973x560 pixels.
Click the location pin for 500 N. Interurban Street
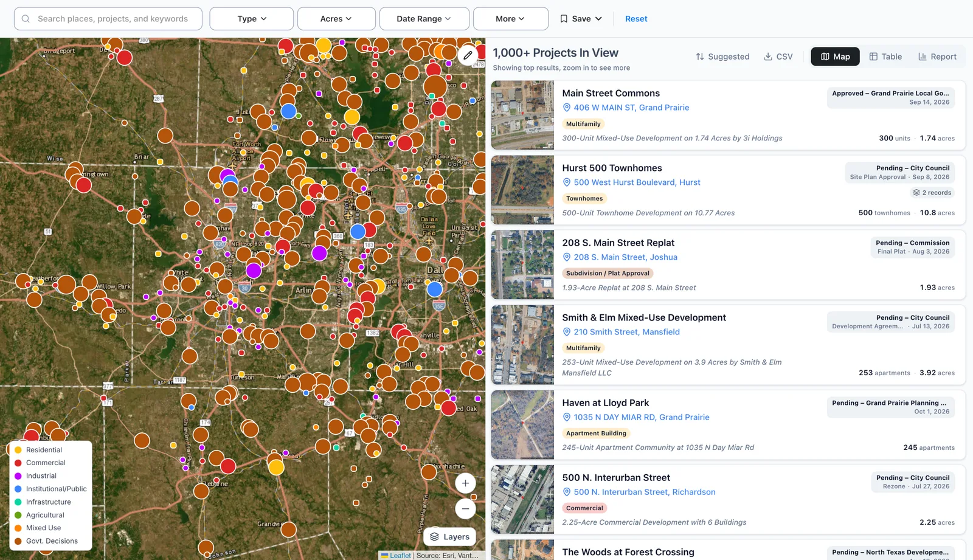pyautogui.click(x=566, y=492)
